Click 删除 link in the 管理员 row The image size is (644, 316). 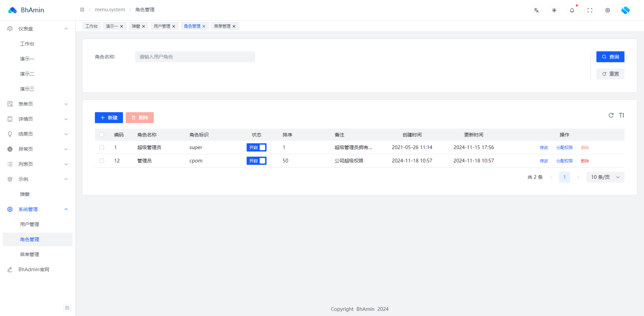click(585, 161)
